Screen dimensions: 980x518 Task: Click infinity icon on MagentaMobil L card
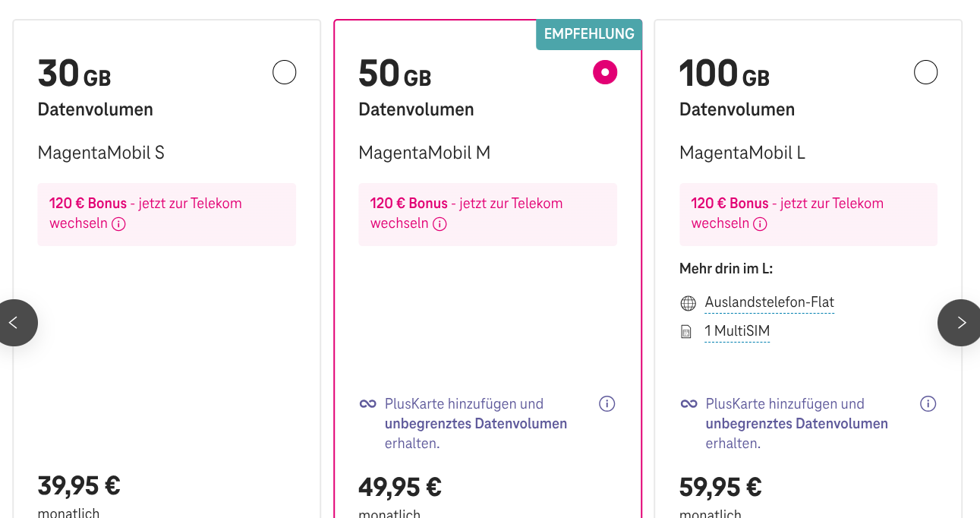(689, 404)
